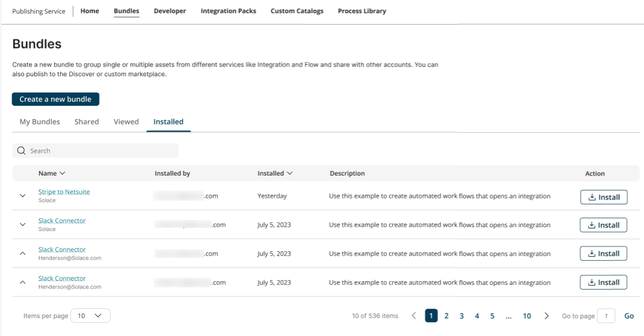Viewport: 644px width, 336px height.
Task: Switch to the My Bundles tab
Action: click(x=40, y=122)
